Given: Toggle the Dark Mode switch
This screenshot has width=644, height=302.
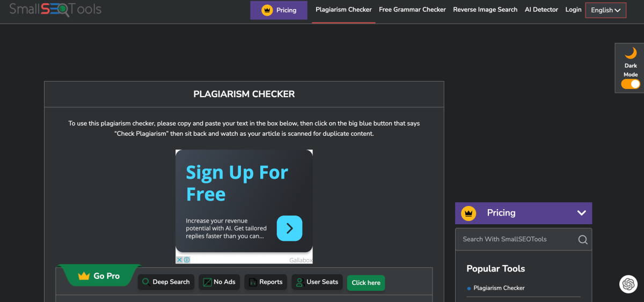Looking at the screenshot, I should click(631, 84).
